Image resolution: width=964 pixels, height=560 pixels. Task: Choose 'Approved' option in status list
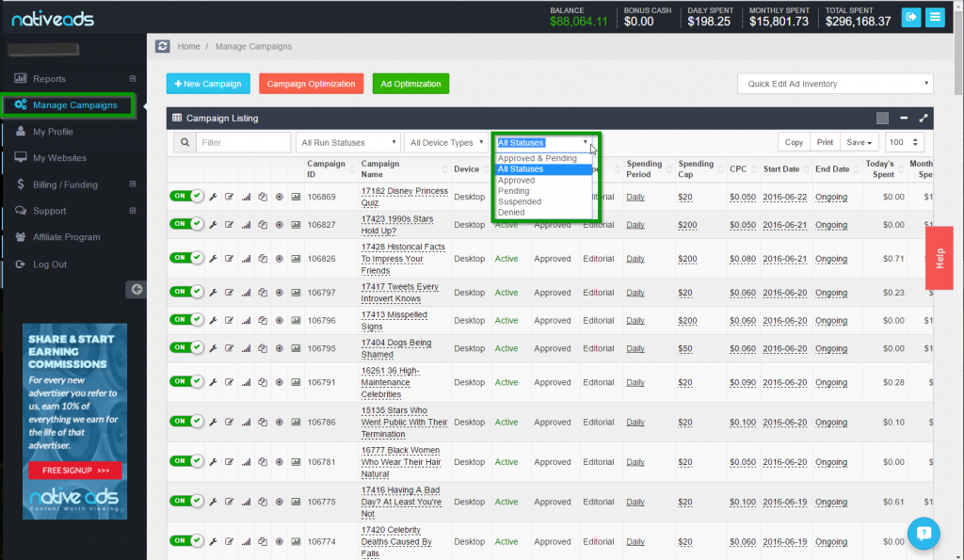543,180
